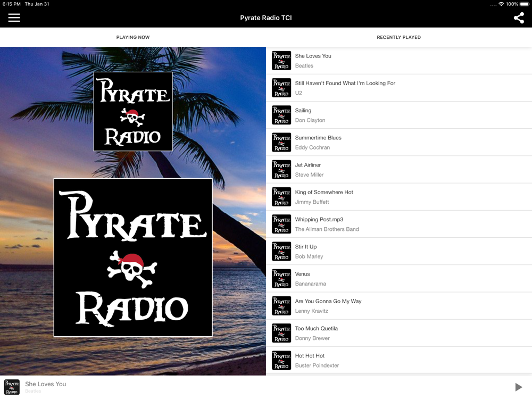This screenshot has width=532, height=399.
Task: Open She Loves You in recently played
Action: tap(313, 56)
